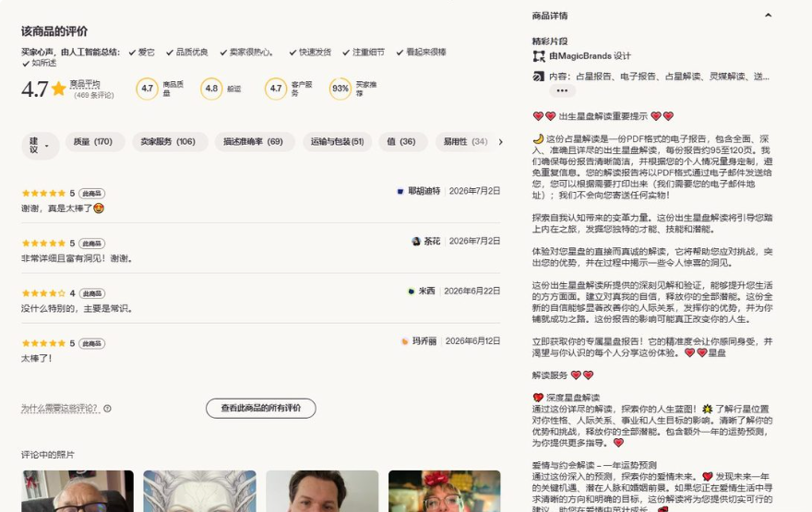Click the 93% 买家推荐 circle

point(340,89)
